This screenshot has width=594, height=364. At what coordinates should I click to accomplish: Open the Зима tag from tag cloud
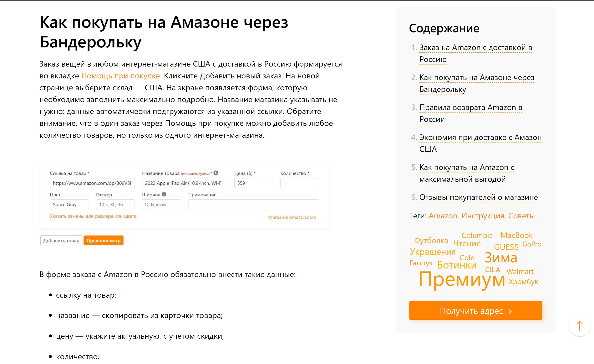[501, 258]
